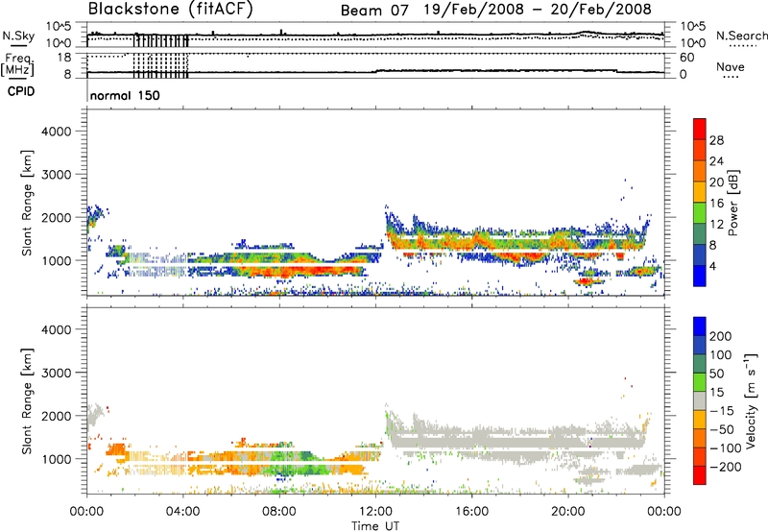The height and width of the screenshot is (532, 768).
Task: Click the gray -15 to 15 velocity colorbar segment
Action: [x=700, y=400]
